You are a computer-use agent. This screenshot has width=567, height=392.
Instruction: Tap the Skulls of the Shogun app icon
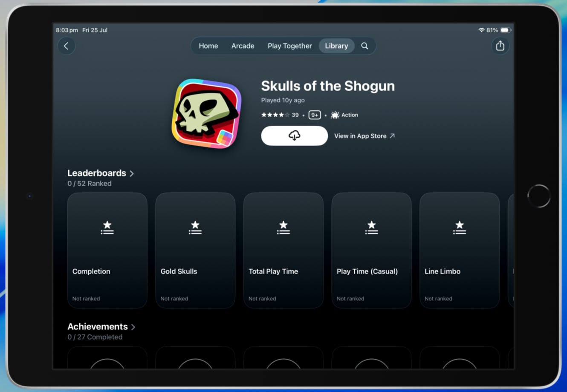[206, 114]
